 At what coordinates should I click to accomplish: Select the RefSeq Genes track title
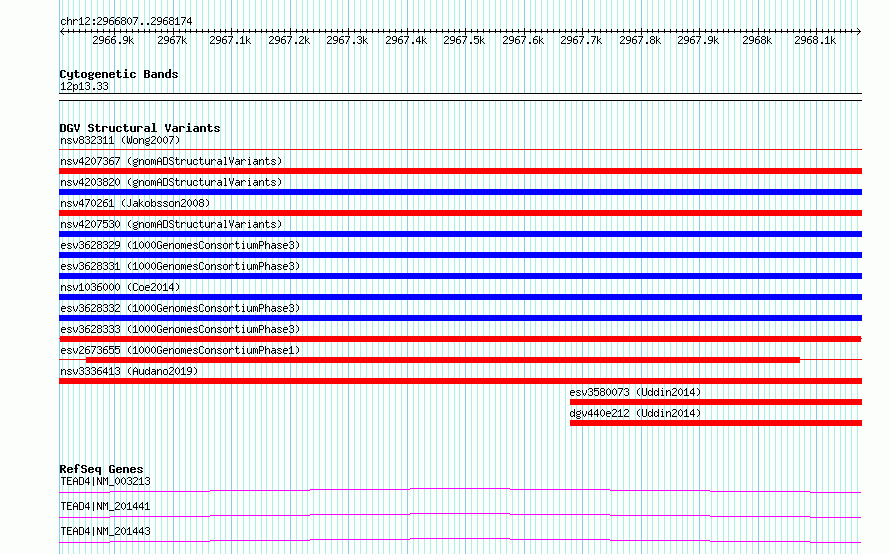(101, 469)
